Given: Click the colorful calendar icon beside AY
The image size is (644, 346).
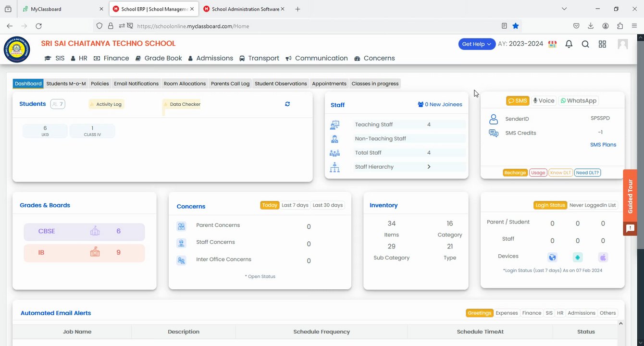Looking at the screenshot, I should pos(553,44).
